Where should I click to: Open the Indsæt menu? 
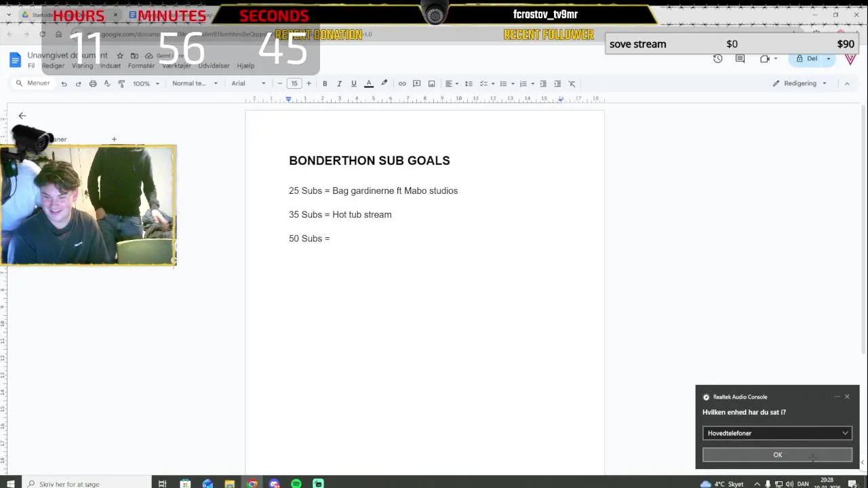[111, 66]
